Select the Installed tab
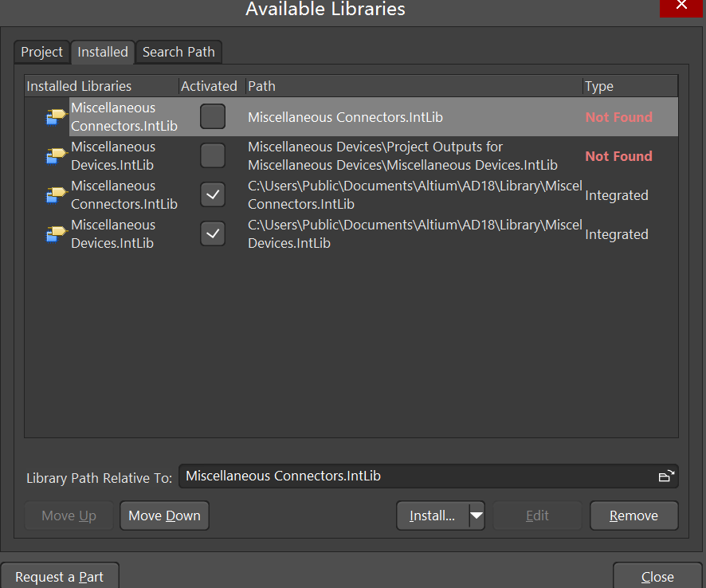The height and width of the screenshot is (588, 706). [103, 53]
